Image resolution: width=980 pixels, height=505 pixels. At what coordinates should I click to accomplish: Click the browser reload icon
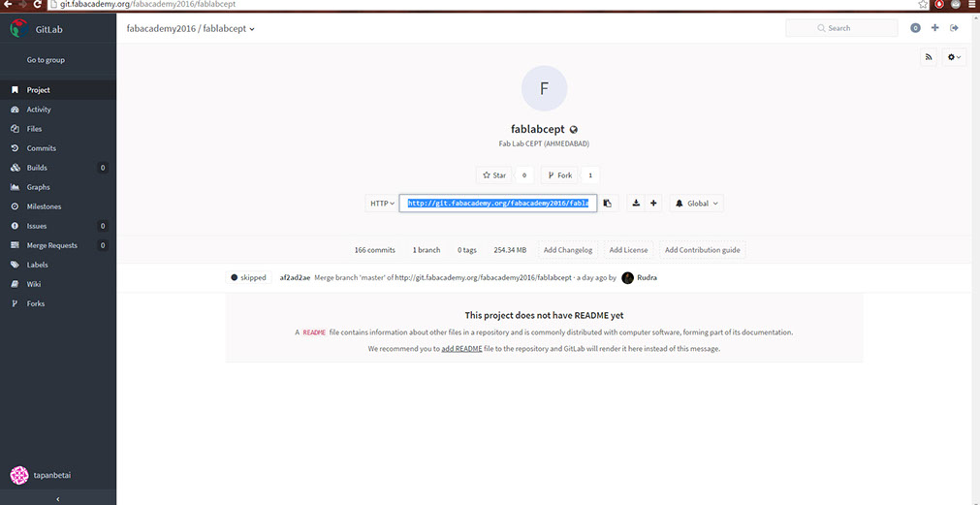coord(37,4)
